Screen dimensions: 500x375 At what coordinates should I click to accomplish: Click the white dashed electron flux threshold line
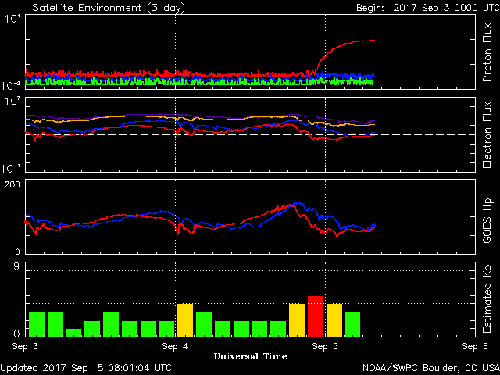coord(250,134)
